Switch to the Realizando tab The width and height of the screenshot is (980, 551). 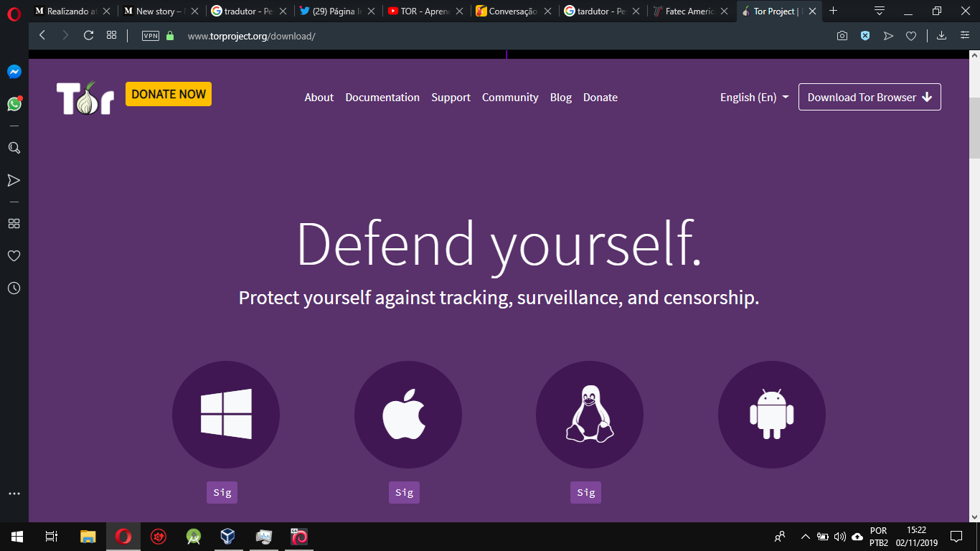pyautogui.click(x=72, y=11)
